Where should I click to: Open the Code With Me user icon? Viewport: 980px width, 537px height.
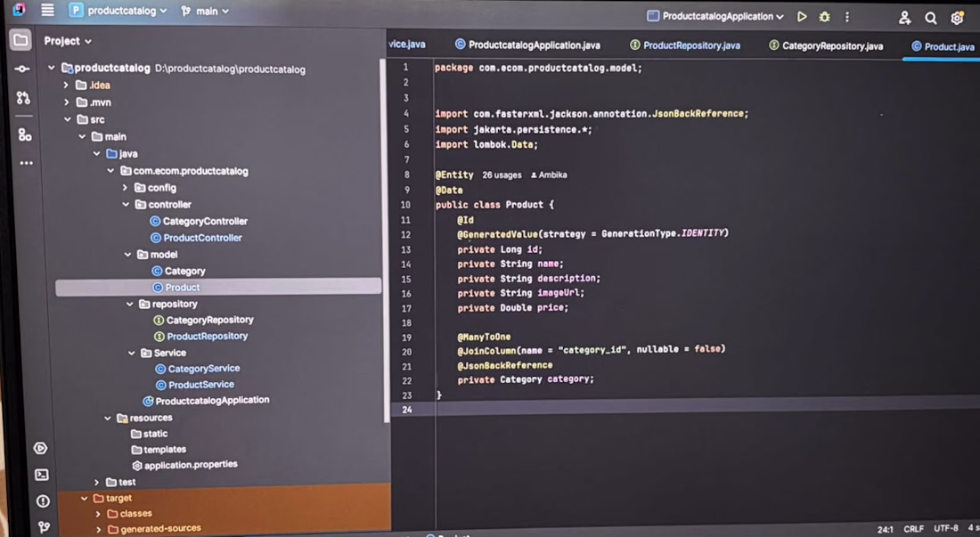click(x=904, y=18)
